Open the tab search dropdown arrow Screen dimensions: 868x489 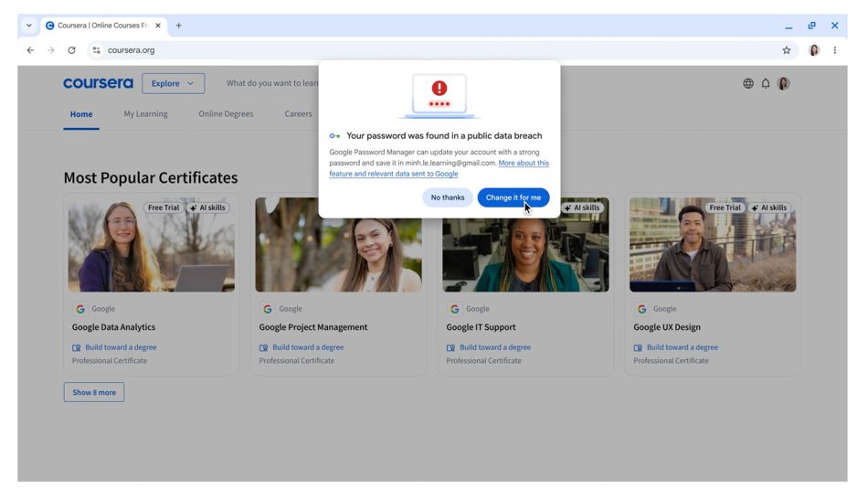tap(29, 26)
